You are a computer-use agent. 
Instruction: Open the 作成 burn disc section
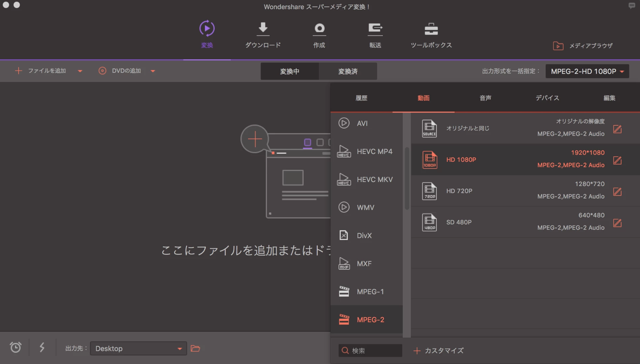pyautogui.click(x=319, y=35)
